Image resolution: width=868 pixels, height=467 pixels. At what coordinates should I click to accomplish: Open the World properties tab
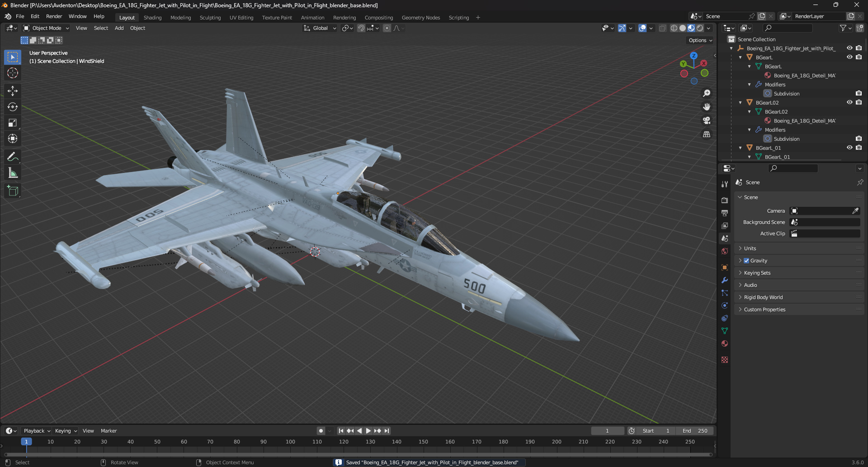725,251
